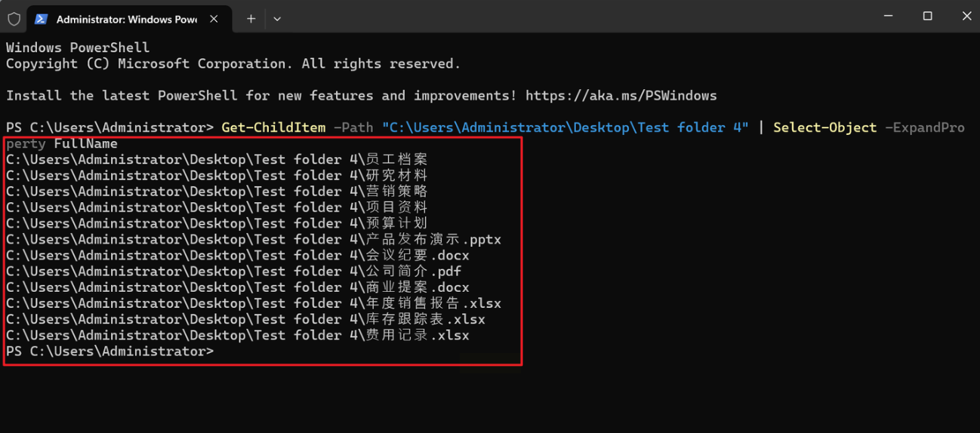980x433 pixels.
Task: Open a new tab with plus button
Action: pos(251,19)
